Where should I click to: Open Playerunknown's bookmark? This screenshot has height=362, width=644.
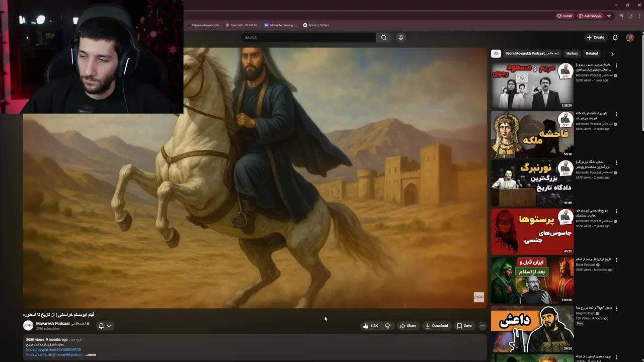tap(204, 25)
